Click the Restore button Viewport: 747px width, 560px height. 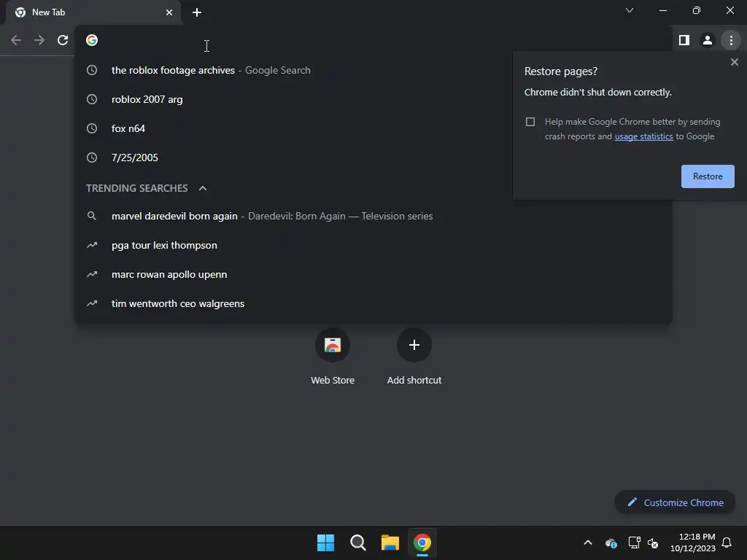[x=708, y=176]
